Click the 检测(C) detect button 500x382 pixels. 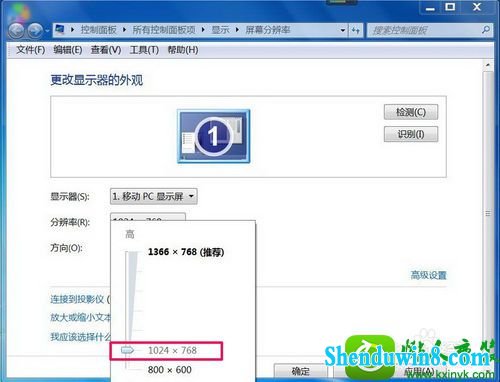[411, 112]
